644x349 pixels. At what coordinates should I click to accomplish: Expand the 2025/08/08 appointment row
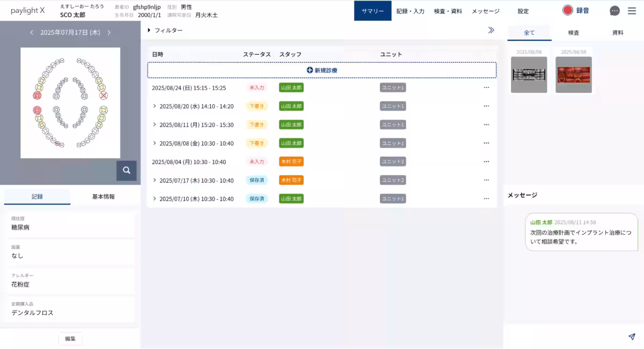pyautogui.click(x=155, y=143)
